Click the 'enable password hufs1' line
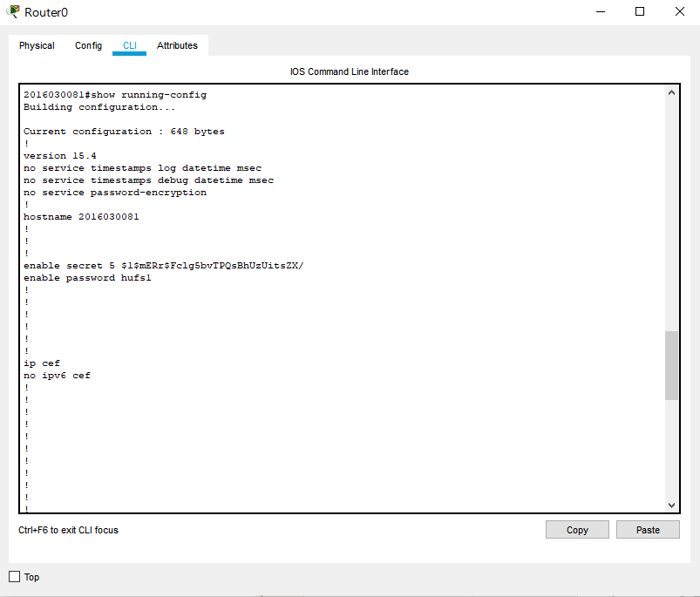The width and height of the screenshot is (700, 597). 87,277
